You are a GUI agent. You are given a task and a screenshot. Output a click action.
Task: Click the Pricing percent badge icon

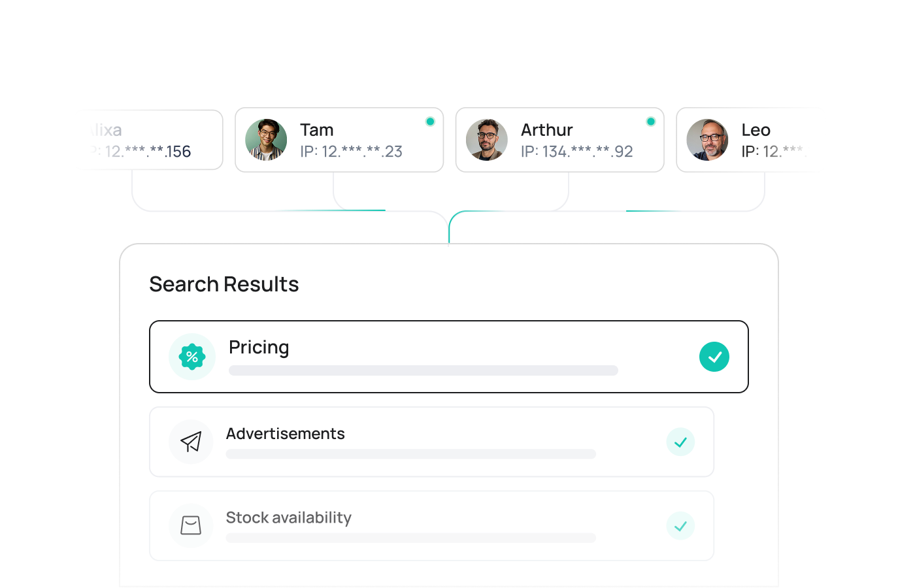pyautogui.click(x=192, y=357)
